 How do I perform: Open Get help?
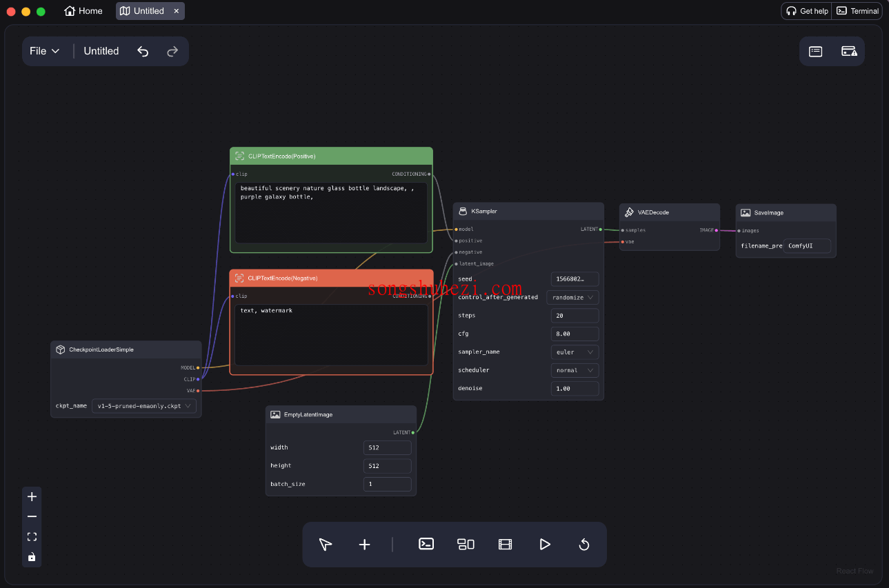coord(807,11)
